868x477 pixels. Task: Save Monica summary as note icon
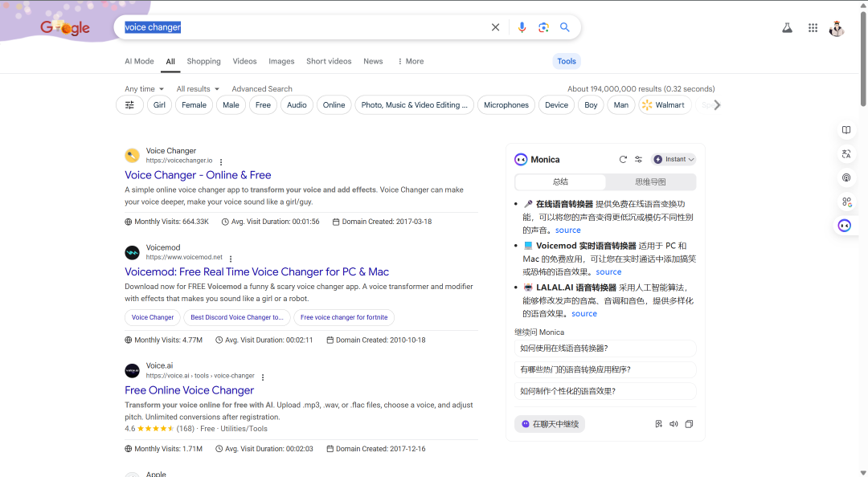[659, 424]
